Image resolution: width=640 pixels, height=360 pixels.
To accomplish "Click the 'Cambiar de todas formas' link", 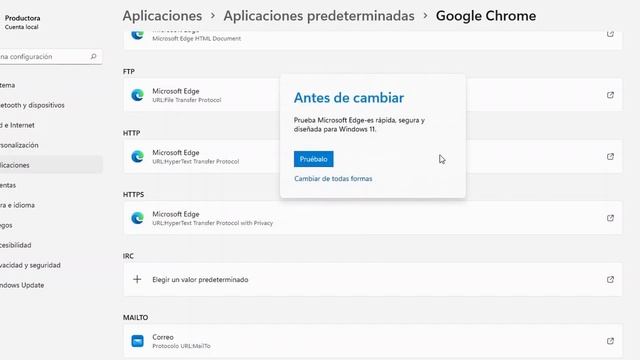I will point(333,179).
